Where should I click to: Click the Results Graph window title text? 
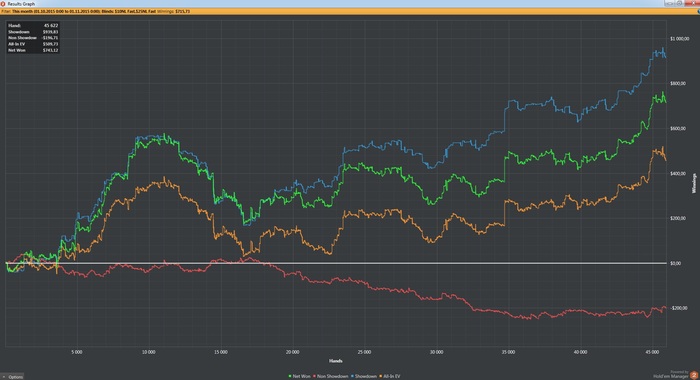(21, 4)
